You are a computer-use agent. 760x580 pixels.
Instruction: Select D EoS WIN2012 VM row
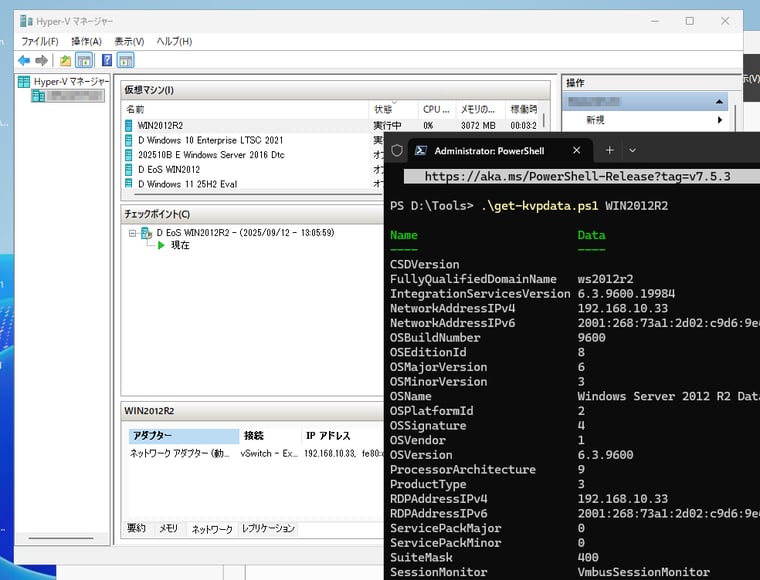253,170
